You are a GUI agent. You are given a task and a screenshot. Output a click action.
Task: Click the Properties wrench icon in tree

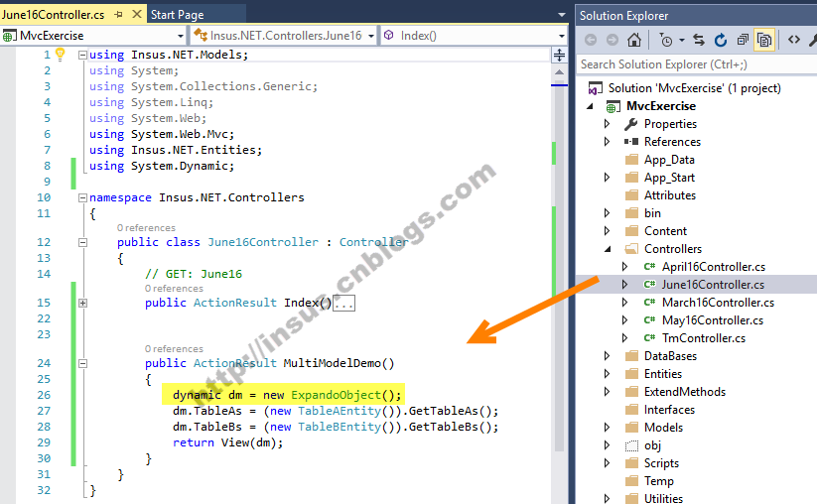(631, 124)
